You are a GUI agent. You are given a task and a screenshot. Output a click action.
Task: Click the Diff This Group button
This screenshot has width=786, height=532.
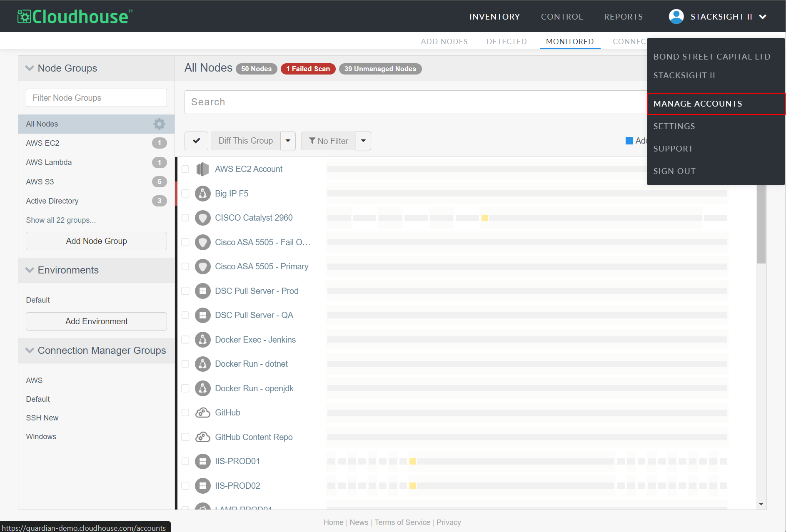coord(246,141)
